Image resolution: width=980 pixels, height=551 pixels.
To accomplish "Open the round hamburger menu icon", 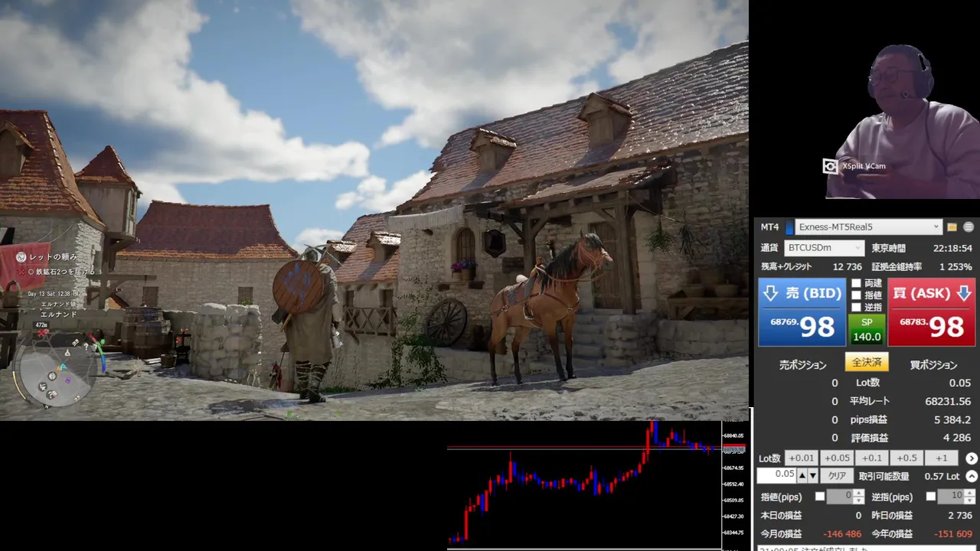I will click(969, 227).
